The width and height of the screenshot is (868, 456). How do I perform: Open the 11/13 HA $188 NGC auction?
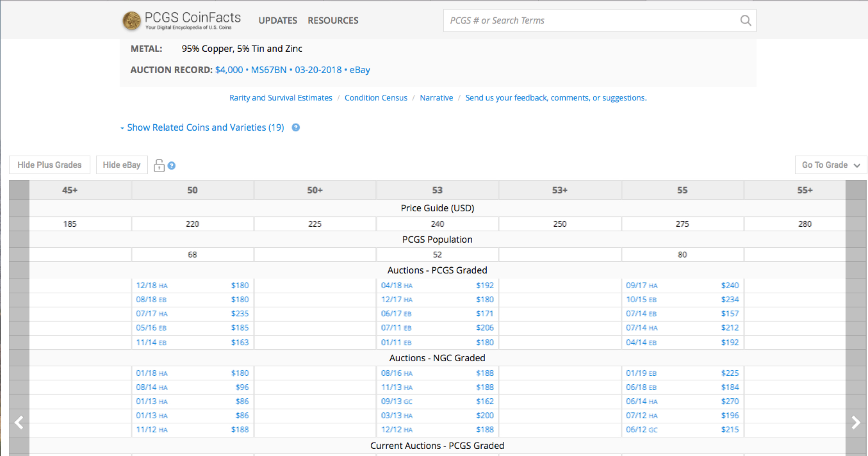[x=437, y=387]
